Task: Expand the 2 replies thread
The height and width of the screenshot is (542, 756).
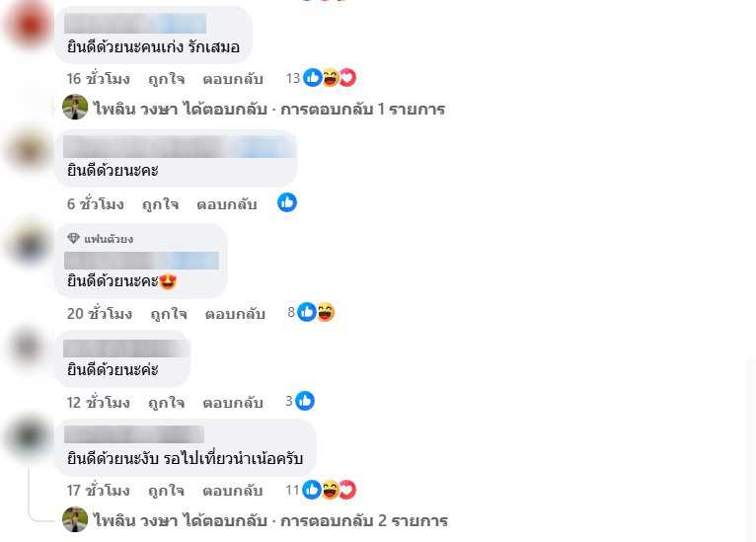Action: 270,521
